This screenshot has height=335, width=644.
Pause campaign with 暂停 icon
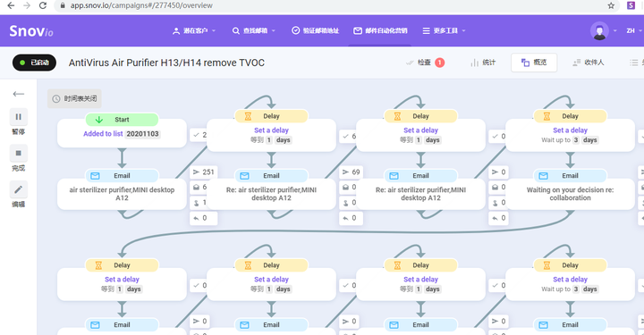[19, 117]
